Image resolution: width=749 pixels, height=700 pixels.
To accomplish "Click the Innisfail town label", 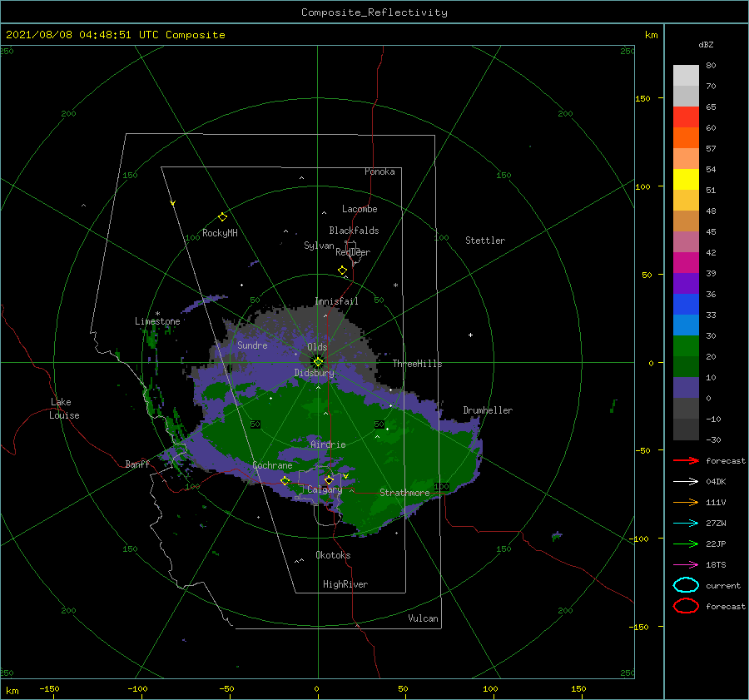I will point(336,301).
